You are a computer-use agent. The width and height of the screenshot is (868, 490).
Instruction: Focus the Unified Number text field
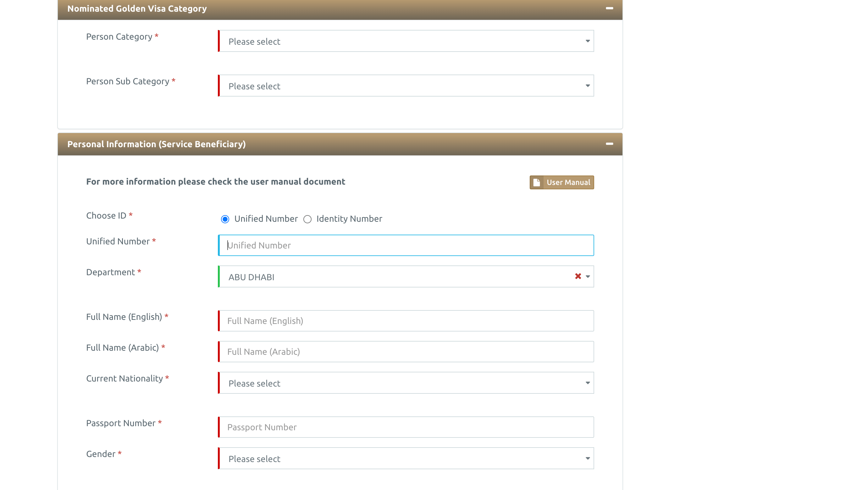click(x=406, y=245)
